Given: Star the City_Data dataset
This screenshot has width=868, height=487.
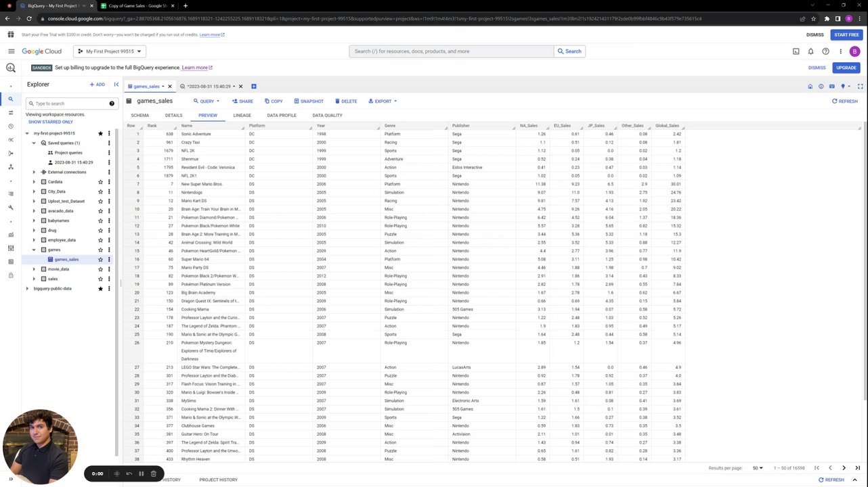Looking at the screenshot, I should pos(100,191).
